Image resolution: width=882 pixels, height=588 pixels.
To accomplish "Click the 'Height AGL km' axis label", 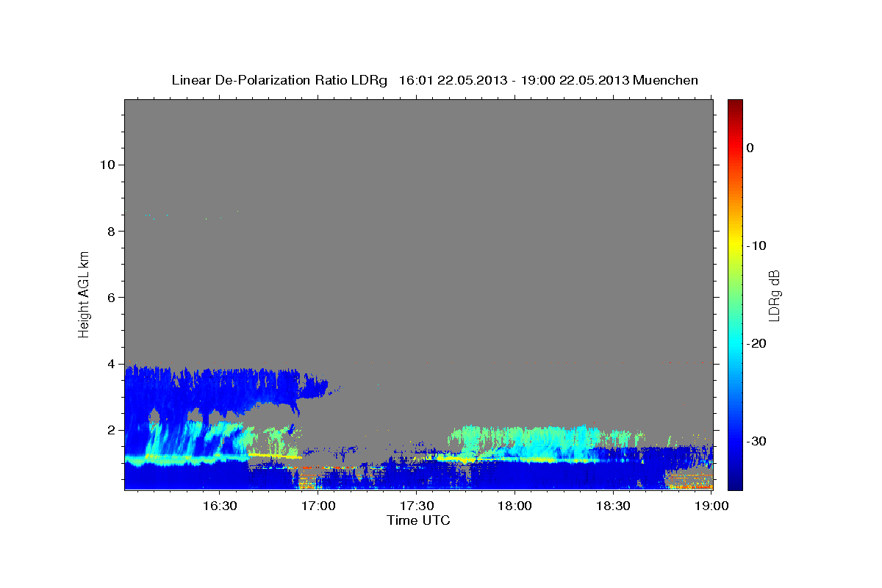I will 84,294.
